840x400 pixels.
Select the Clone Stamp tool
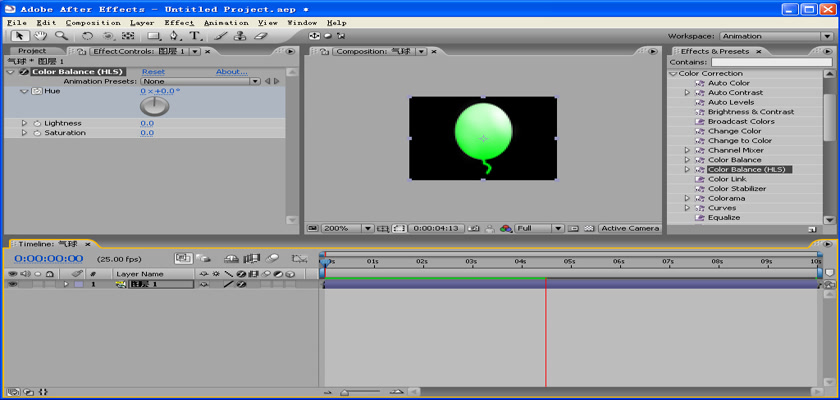[x=241, y=36]
